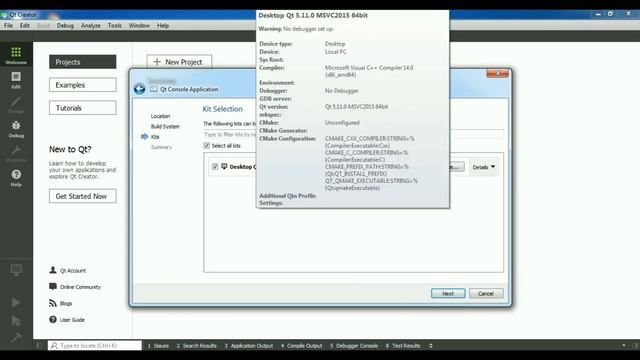Click the locator search magnifier icon
The image size is (640, 360).
pyautogui.click(x=54, y=346)
